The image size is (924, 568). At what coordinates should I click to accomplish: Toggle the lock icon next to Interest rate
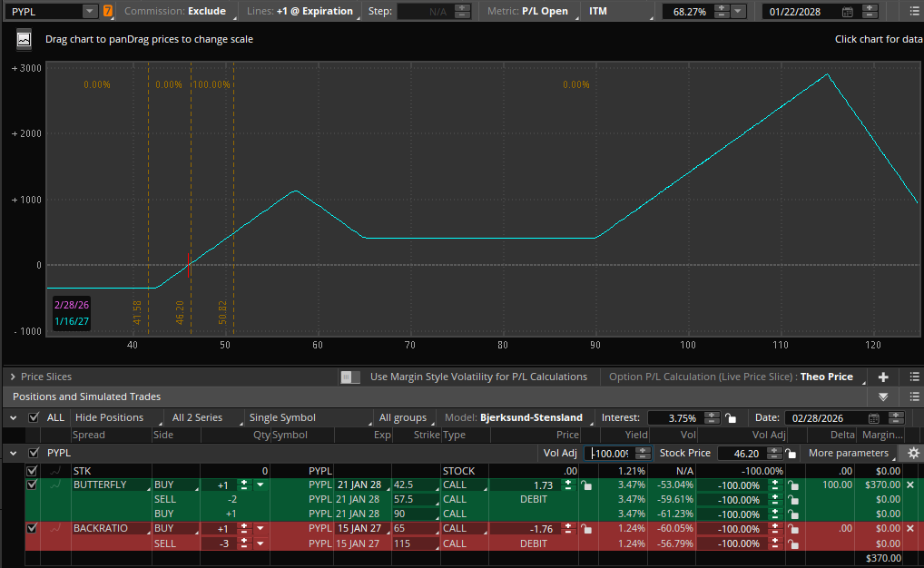coord(731,417)
